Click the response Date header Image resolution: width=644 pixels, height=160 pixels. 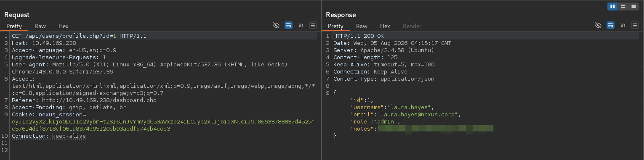pyautogui.click(x=392, y=43)
